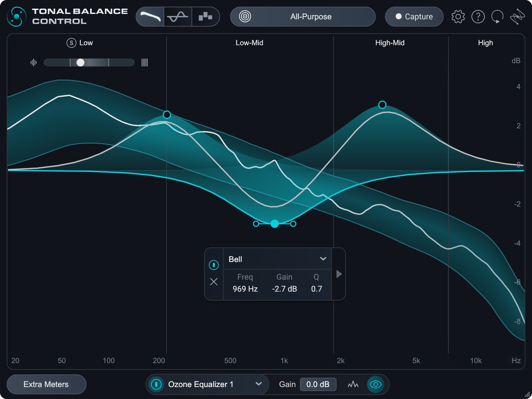Click the spectrum analyzer icon near Gain

pyautogui.click(x=353, y=384)
